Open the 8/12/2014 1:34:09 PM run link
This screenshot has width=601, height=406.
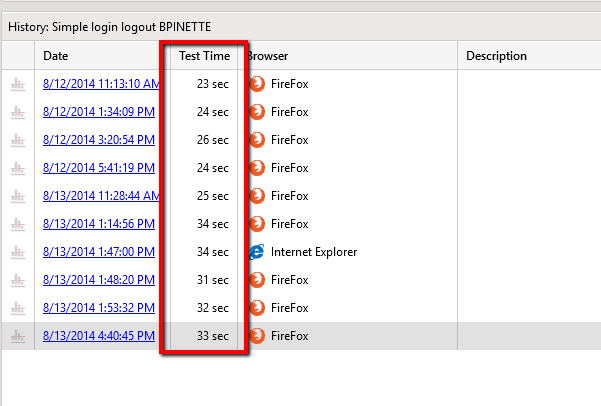(98, 112)
